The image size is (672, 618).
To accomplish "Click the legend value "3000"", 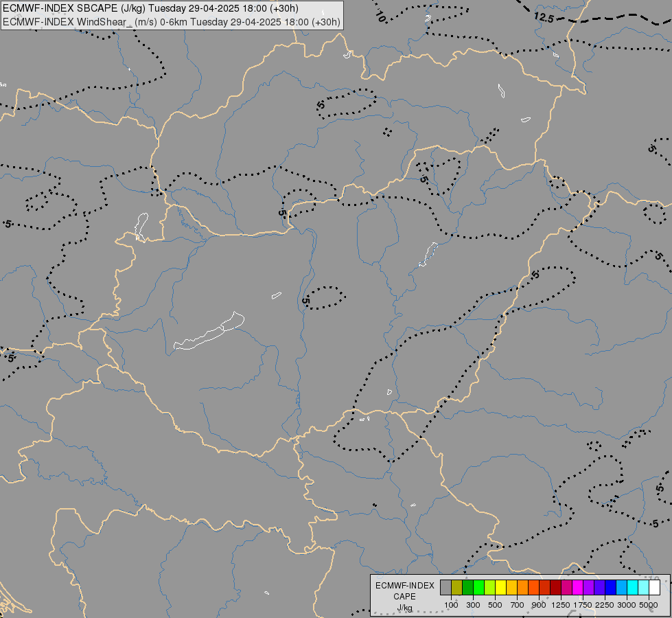I will click(627, 605).
